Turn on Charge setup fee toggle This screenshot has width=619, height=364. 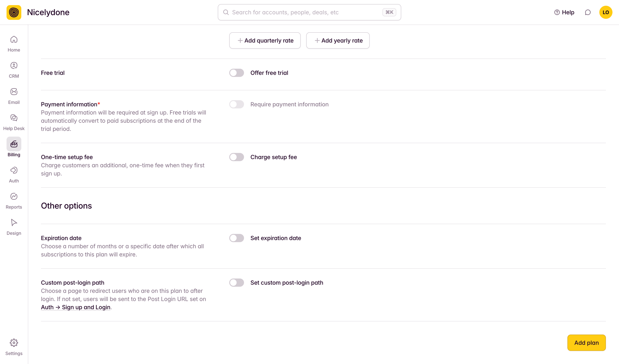[237, 157]
